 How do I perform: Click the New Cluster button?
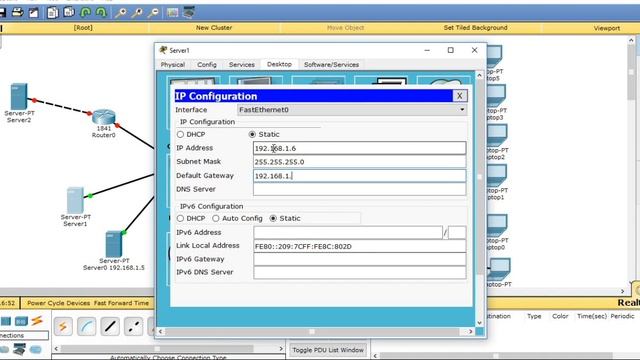[214, 28]
